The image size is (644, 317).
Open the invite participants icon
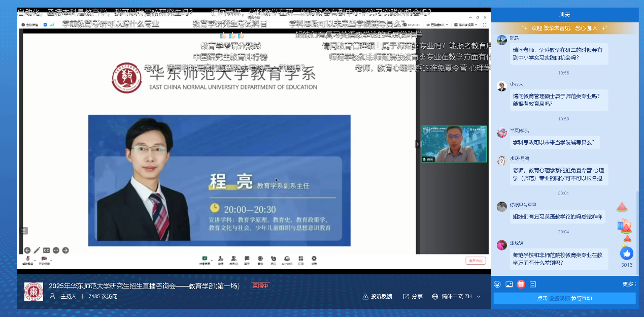(x=221, y=259)
